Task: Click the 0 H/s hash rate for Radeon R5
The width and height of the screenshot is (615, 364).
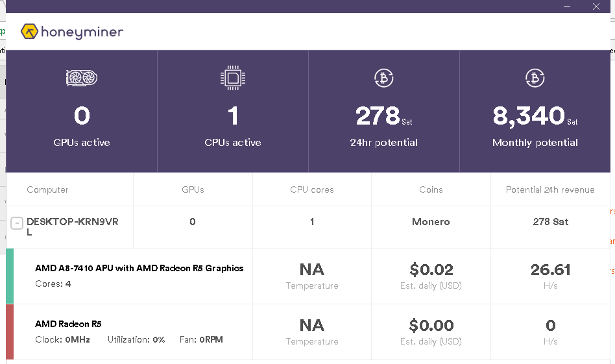Action: [551, 326]
